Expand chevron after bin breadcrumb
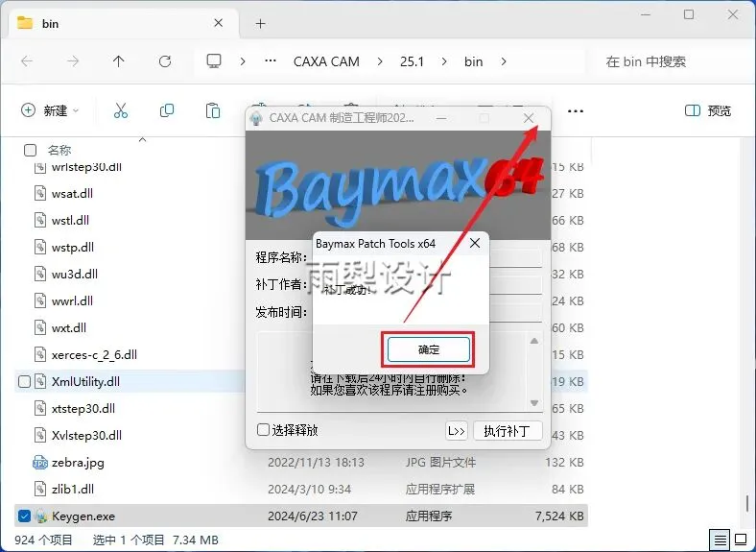 click(x=504, y=61)
